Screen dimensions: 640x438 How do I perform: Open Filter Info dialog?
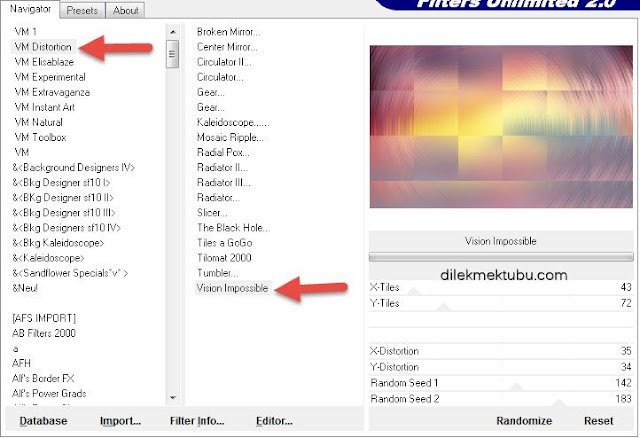(195, 421)
